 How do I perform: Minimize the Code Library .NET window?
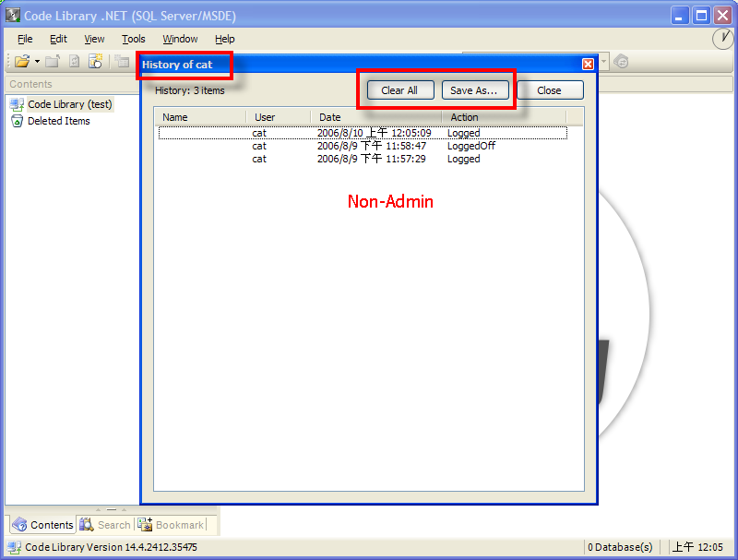[x=679, y=16]
